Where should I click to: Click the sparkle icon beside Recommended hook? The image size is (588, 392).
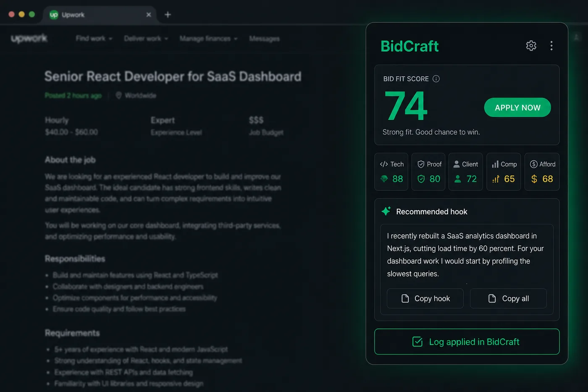[386, 211]
